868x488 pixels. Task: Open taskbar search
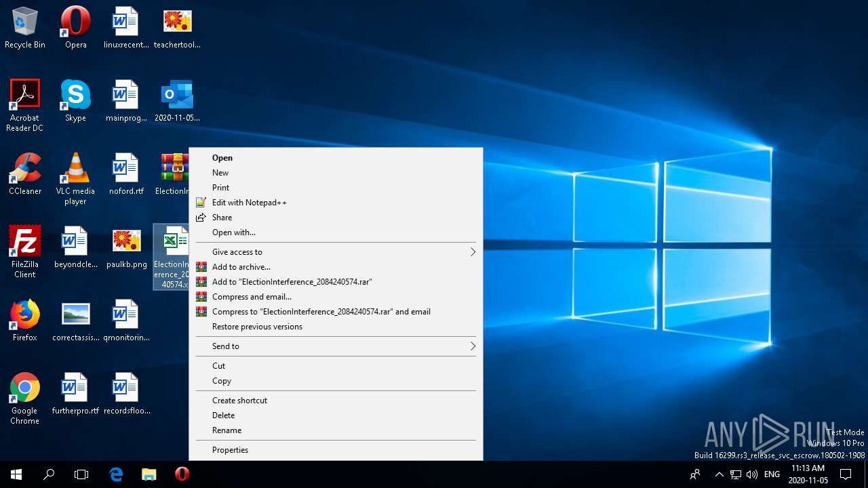pyautogui.click(x=49, y=474)
